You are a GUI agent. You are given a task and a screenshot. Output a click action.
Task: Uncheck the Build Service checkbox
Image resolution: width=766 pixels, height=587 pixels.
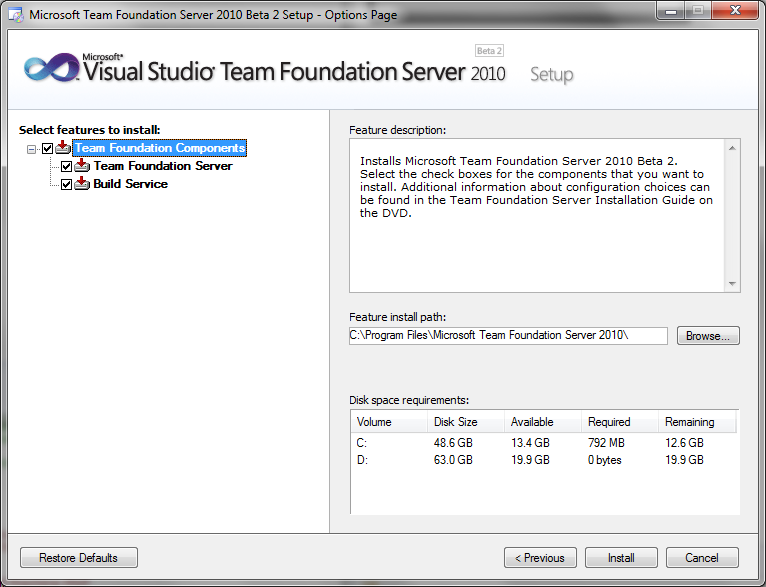pos(66,185)
